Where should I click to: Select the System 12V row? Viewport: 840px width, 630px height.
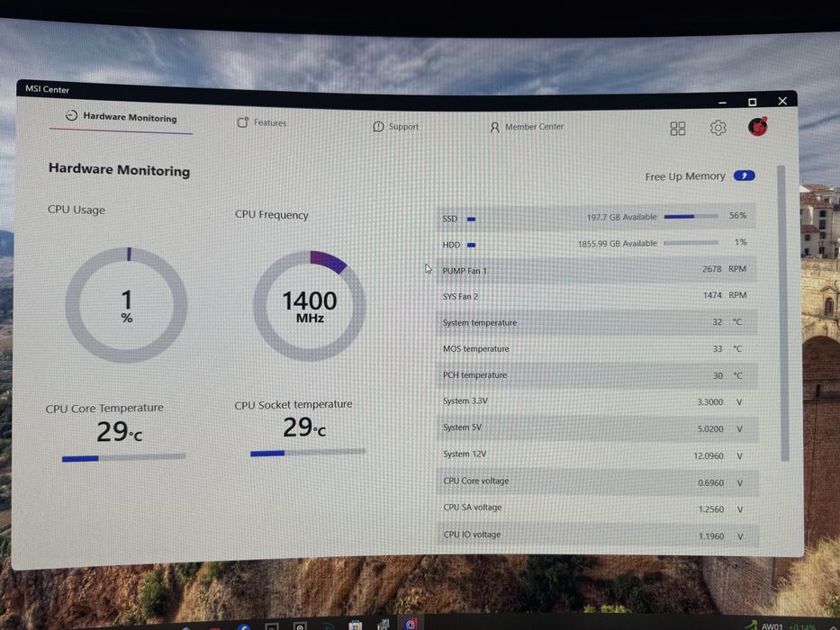point(596,454)
